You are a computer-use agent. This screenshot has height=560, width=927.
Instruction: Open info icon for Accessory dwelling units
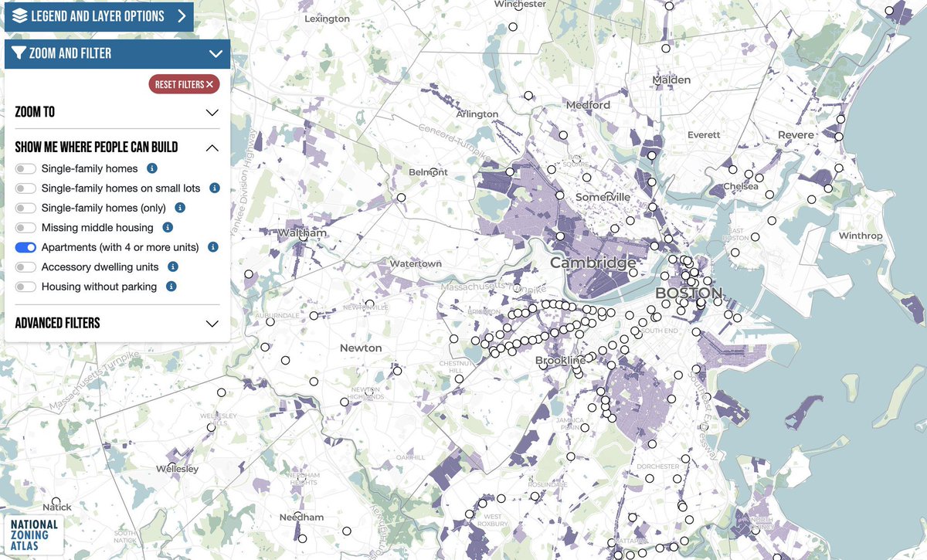[173, 266]
